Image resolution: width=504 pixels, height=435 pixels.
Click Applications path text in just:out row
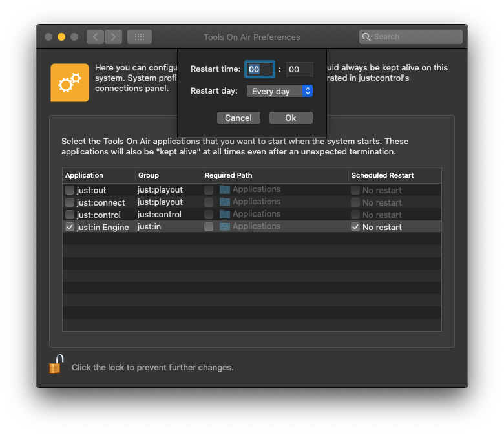click(257, 189)
